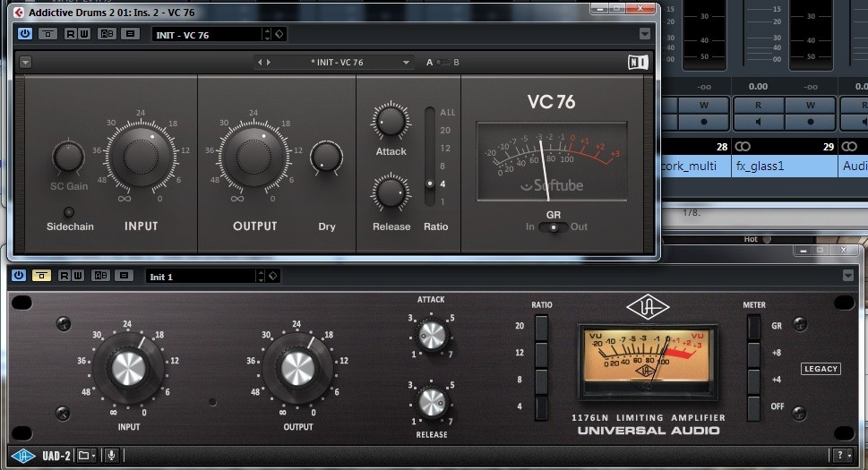Viewport: 868px width, 470px height.
Task: Bypass the VC 76 plugin with the power button
Action: pyautogui.click(x=24, y=34)
